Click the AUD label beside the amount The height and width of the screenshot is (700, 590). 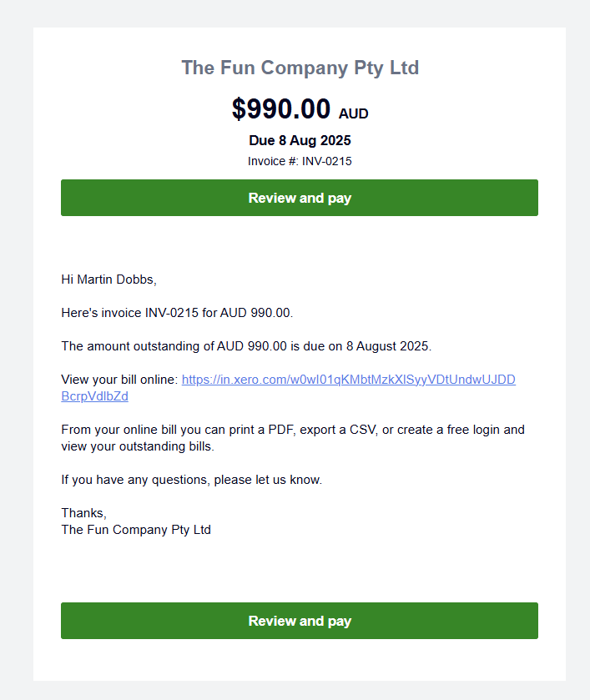point(353,113)
